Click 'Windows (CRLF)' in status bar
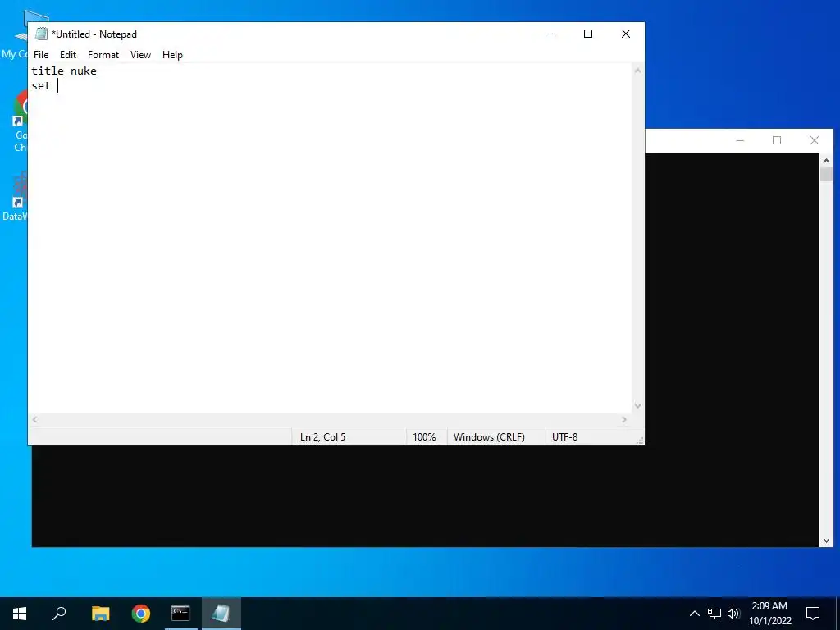Screen dimensions: 840x630 coord(489,437)
